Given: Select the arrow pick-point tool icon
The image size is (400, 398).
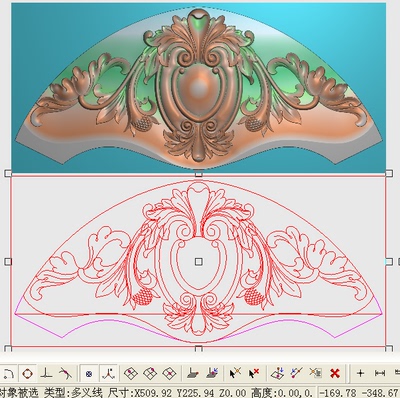Looking at the screenshot, I should pyautogui.click(x=235, y=373).
